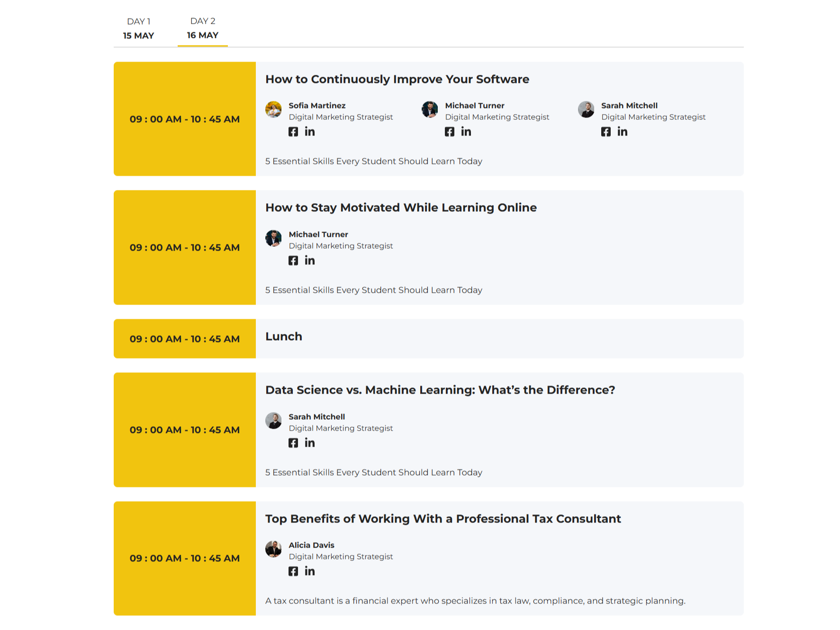The height and width of the screenshot is (630, 840).
Task: Click Alicia Davis's avatar photo
Action: click(273, 549)
